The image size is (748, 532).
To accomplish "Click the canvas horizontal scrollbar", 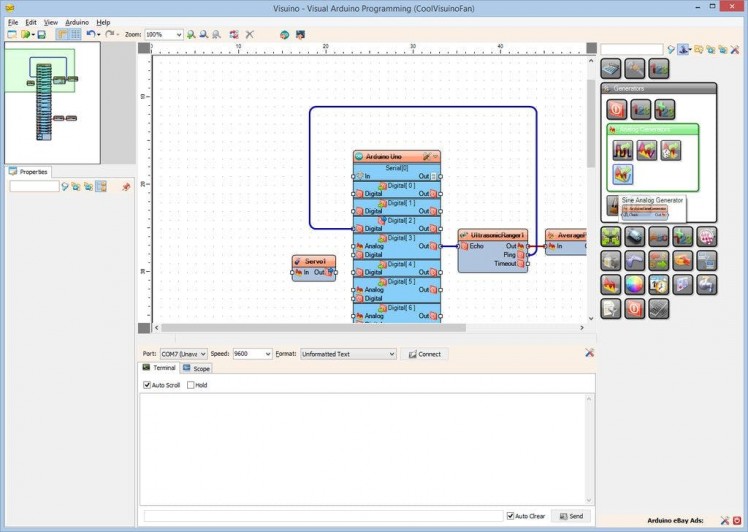I will (300, 328).
